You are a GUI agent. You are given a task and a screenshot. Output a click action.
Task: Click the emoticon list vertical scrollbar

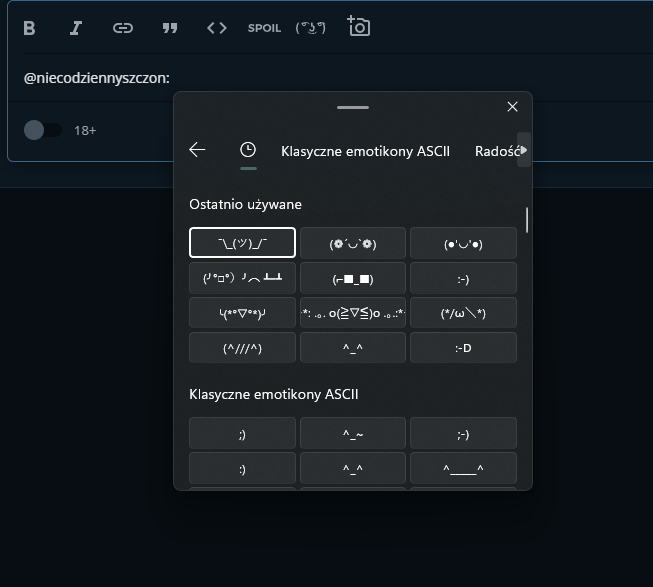tap(527, 220)
